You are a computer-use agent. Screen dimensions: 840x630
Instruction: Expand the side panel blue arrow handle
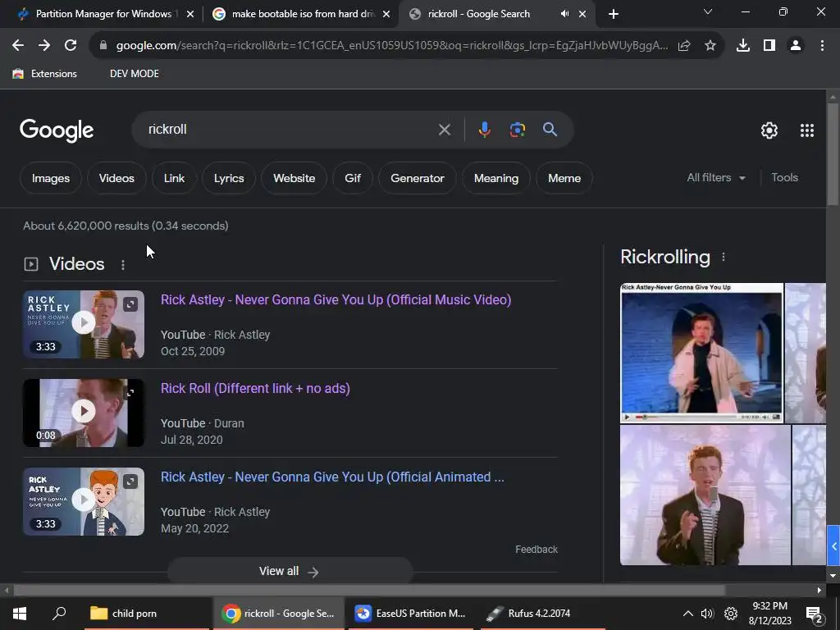(x=833, y=546)
